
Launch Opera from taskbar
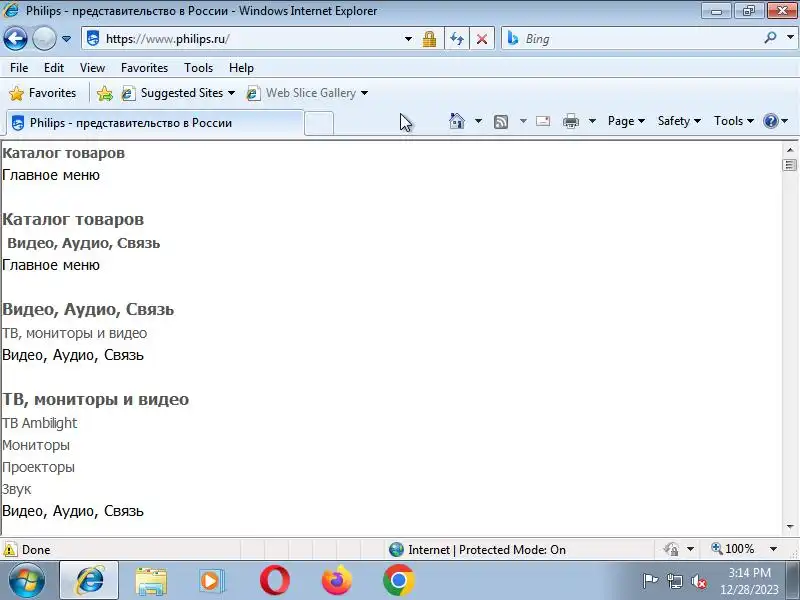[274, 581]
